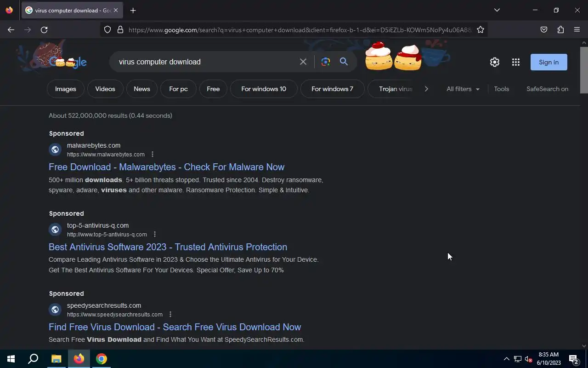Click the address bar URL field
Screen dimensions: 588x368
coord(300,29)
